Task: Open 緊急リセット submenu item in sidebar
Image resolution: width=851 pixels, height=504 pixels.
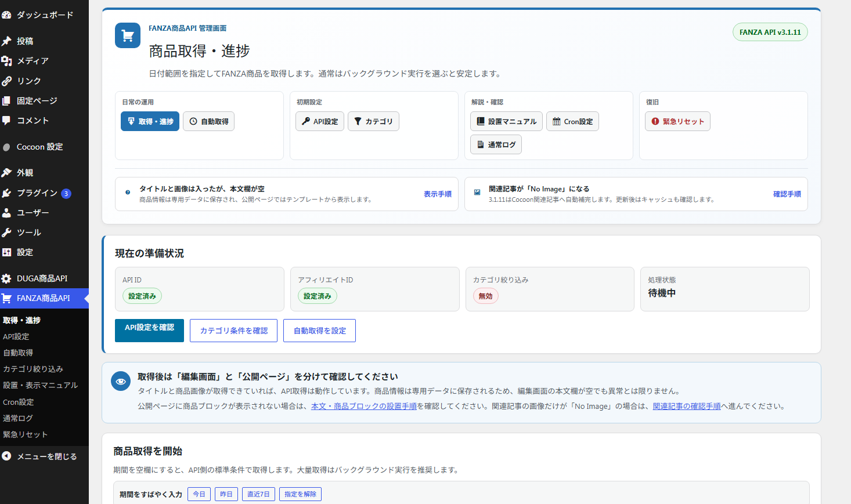Action: (26, 434)
